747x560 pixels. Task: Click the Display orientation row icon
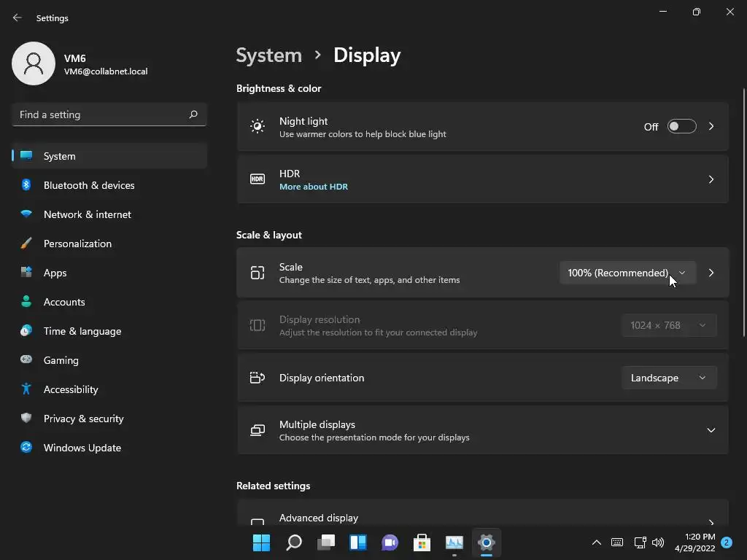tap(258, 378)
